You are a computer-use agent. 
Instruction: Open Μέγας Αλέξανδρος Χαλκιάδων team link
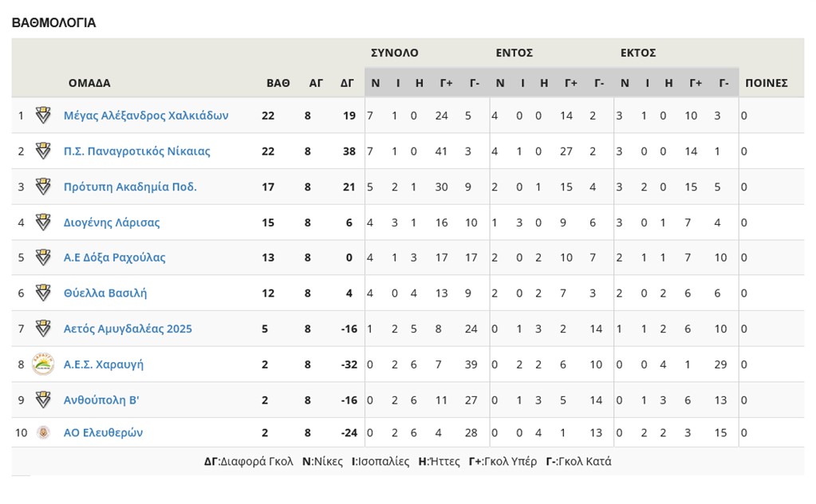coord(146,116)
